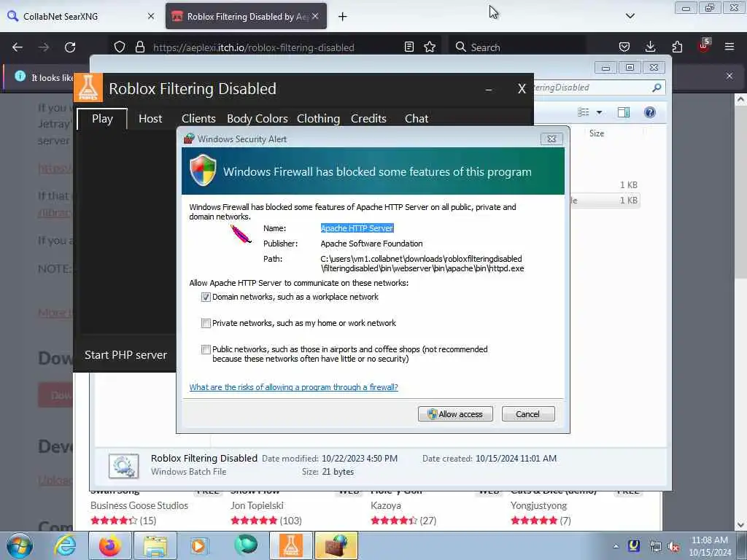The image size is (747, 560).
Task: Reload the current page
Action: [x=70, y=47]
